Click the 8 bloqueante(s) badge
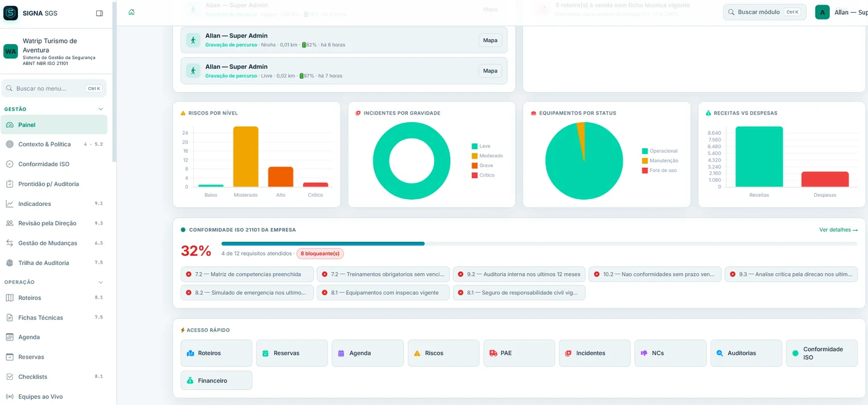Screen dimensions: 868x405 320,253
